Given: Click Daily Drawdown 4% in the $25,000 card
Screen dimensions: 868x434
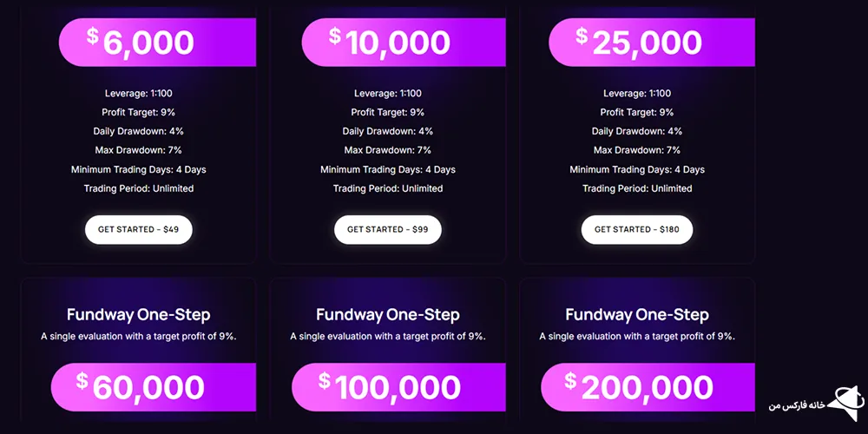Looking at the screenshot, I should click(x=637, y=131).
